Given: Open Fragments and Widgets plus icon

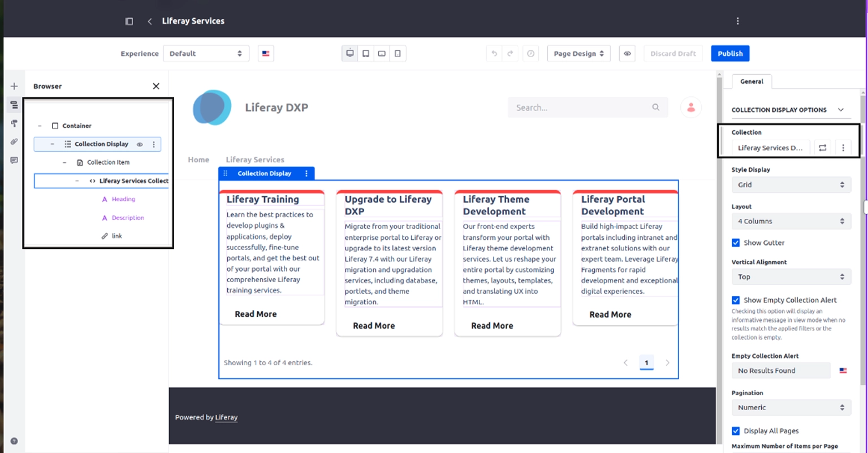Looking at the screenshot, I should [14, 87].
